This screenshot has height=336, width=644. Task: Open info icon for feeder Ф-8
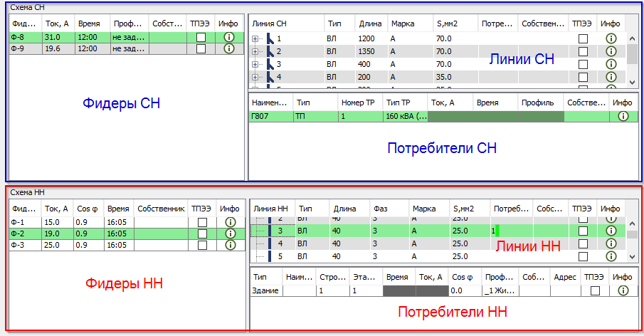click(229, 37)
